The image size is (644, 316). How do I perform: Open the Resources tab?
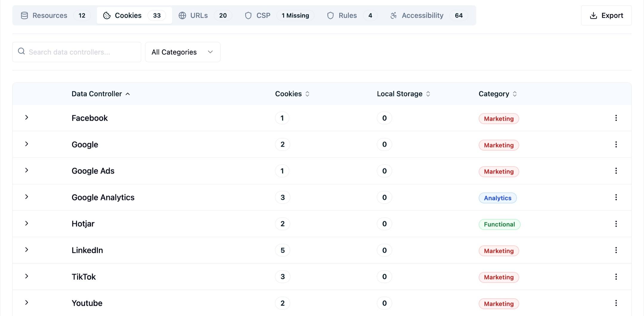[55, 16]
